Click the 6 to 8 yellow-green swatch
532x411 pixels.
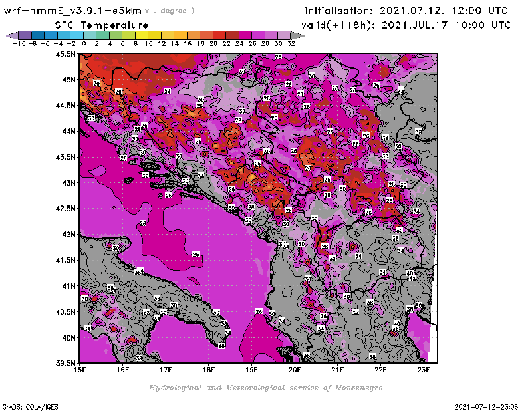(128, 35)
